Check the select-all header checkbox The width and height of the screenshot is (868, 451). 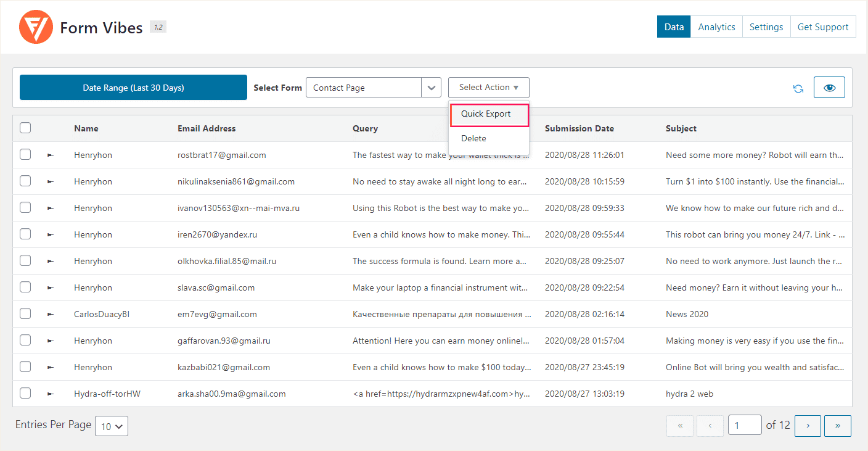(x=25, y=128)
